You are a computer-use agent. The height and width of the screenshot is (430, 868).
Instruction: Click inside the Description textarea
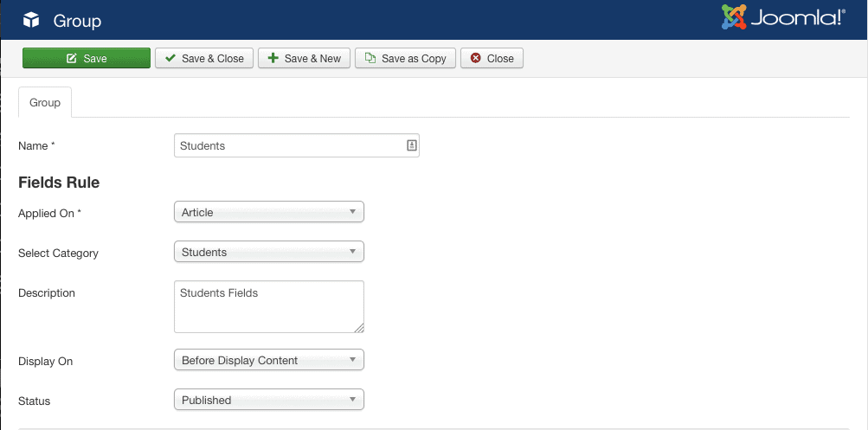point(268,306)
